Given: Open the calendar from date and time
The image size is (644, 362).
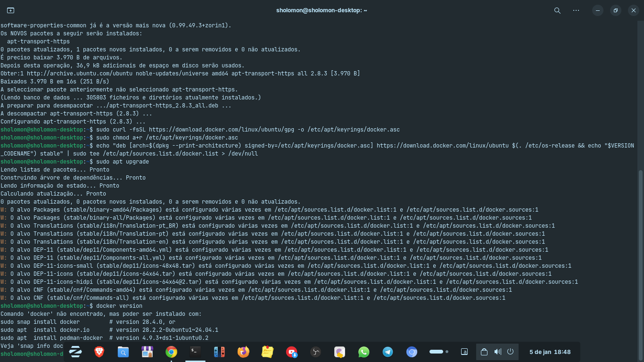Looking at the screenshot, I should 550,352.
